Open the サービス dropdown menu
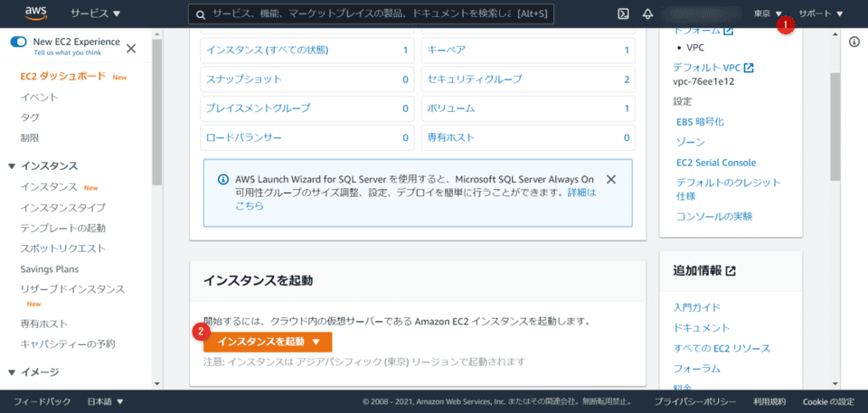The image size is (868, 413). [95, 14]
